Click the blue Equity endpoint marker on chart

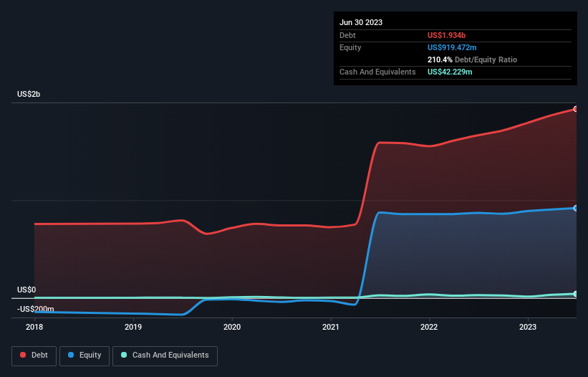(x=576, y=208)
